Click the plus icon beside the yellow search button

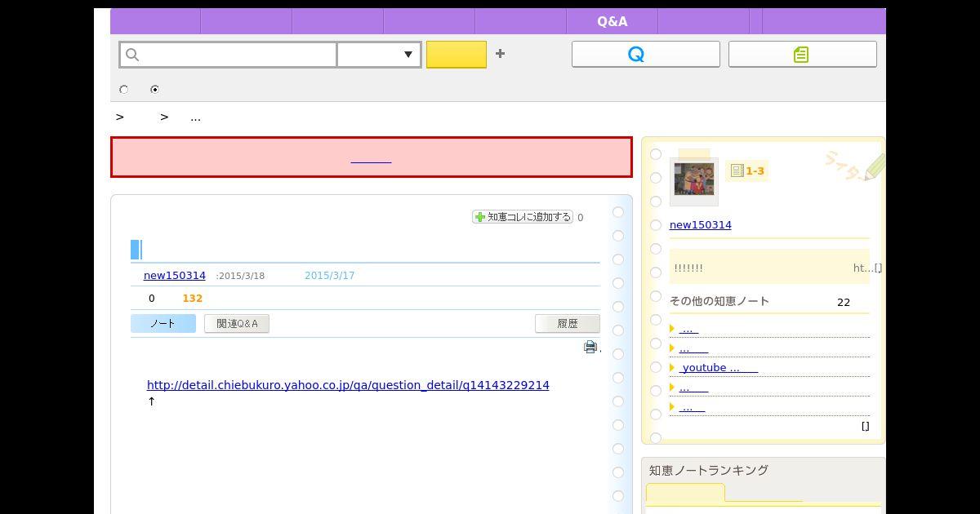(x=500, y=54)
